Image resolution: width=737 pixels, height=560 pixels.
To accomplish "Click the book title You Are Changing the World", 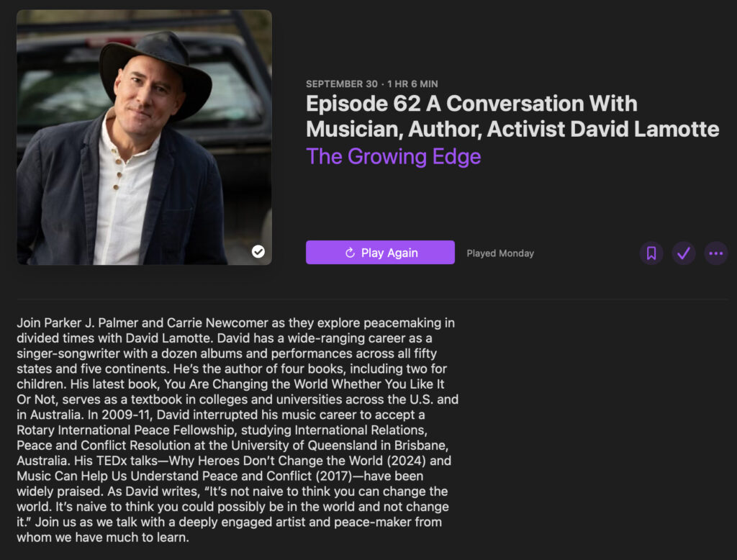I will point(247,384).
